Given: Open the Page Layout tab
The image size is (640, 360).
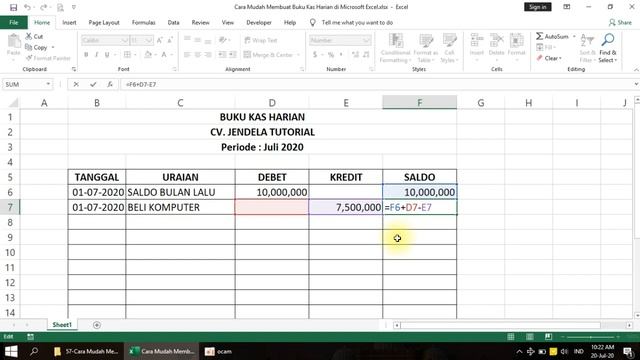Looking at the screenshot, I should [x=104, y=22].
